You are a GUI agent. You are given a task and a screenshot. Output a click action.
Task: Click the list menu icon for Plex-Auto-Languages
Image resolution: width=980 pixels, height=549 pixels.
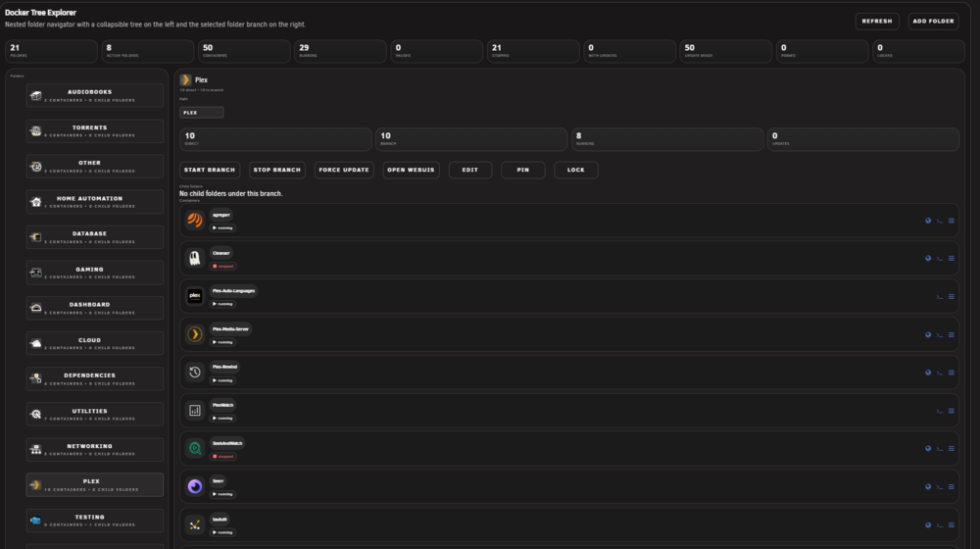pos(952,296)
